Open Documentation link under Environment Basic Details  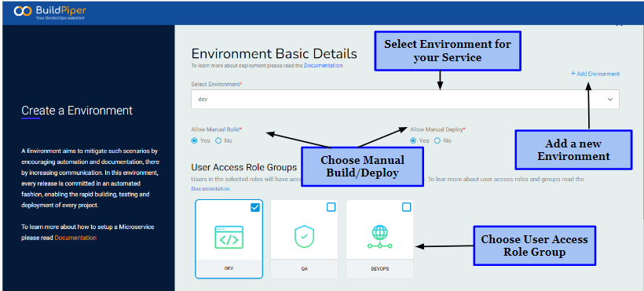click(x=323, y=65)
